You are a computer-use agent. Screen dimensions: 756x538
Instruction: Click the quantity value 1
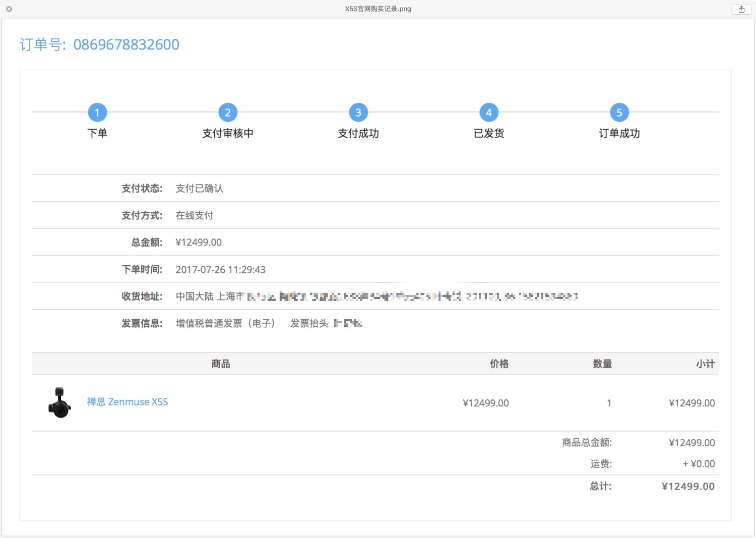pyautogui.click(x=609, y=403)
